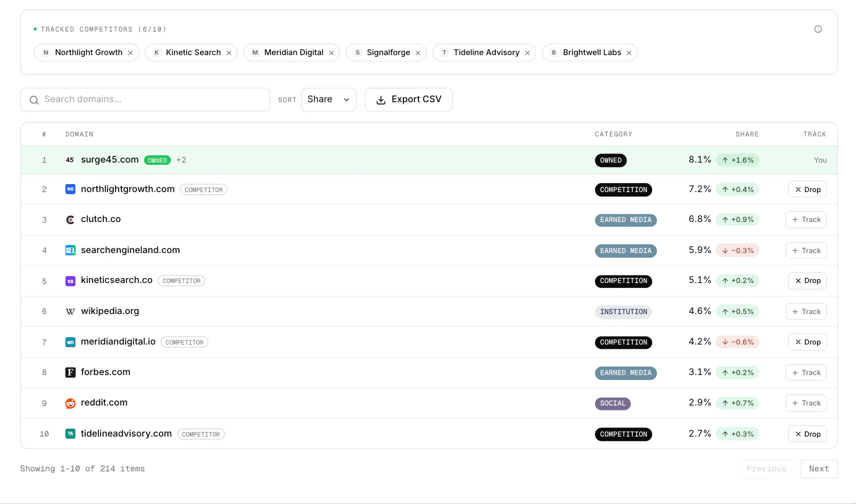Screen dimensions: 856x504
Task: Click the SOCIAL category tag for reddit.com
Action: pyautogui.click(x=613, y=403)
